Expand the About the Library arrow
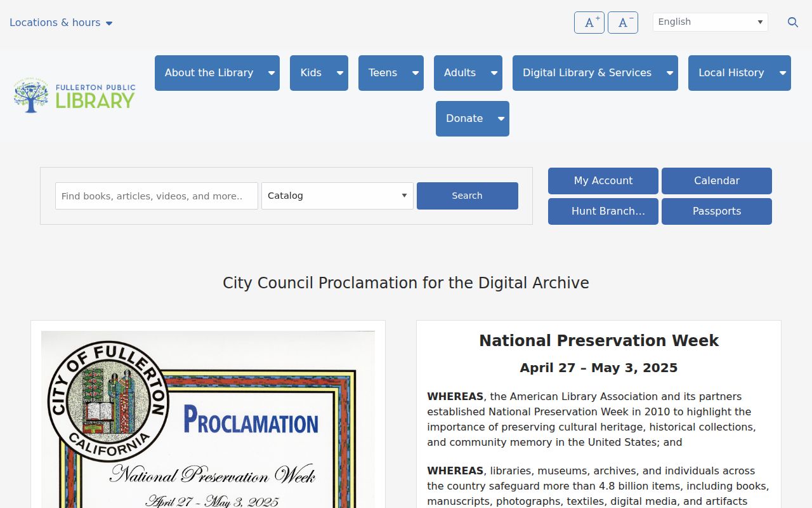The width and height of the screenshot is (812, 508). (x=272, y=73)
